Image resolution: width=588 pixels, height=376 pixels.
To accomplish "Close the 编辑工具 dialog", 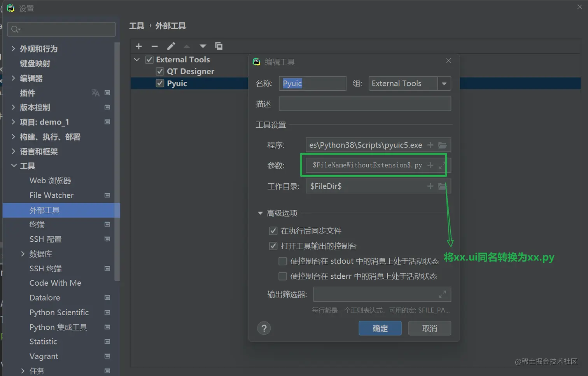I will click(x=449, y=61).
